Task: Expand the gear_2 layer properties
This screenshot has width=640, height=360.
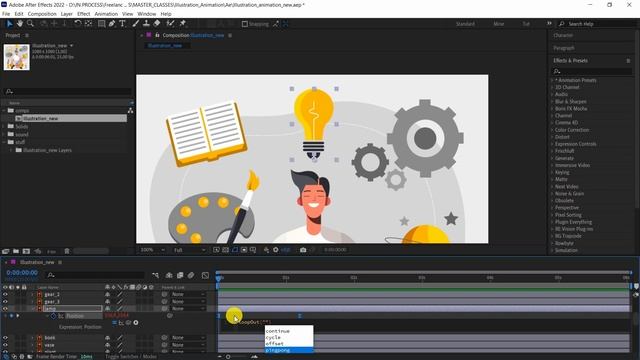Action: pos(33,294)
